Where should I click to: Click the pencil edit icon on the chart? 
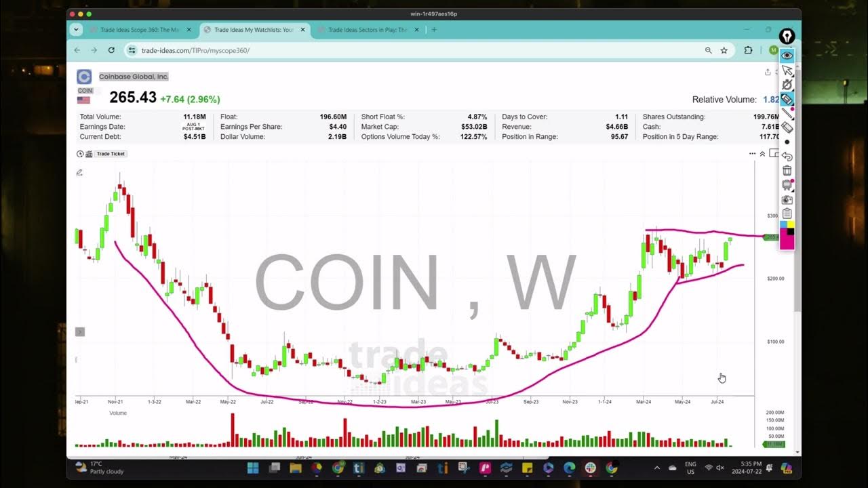[x=79, y=172]
